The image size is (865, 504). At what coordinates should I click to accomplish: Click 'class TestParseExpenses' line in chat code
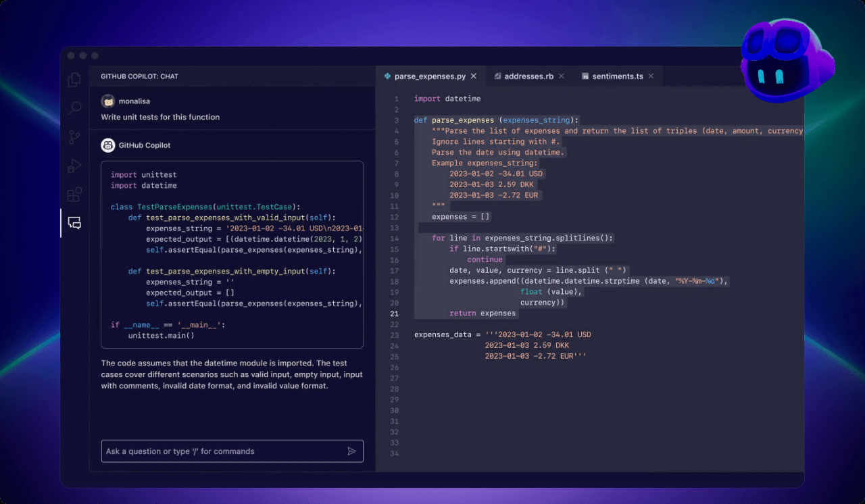(x=205, y=207)
